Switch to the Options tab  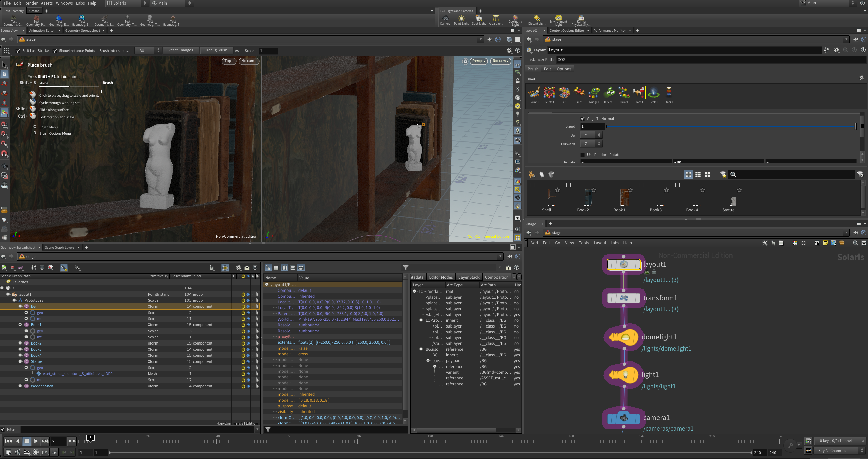[x=564, y=69]
